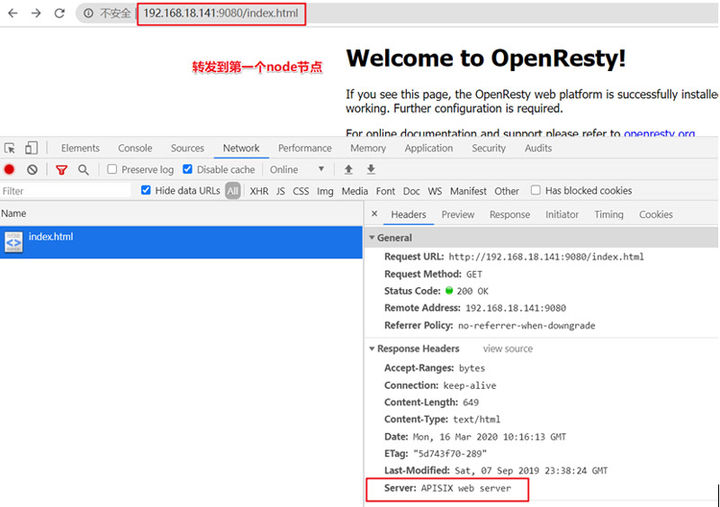Open the Performance tab

pos(305,148)
